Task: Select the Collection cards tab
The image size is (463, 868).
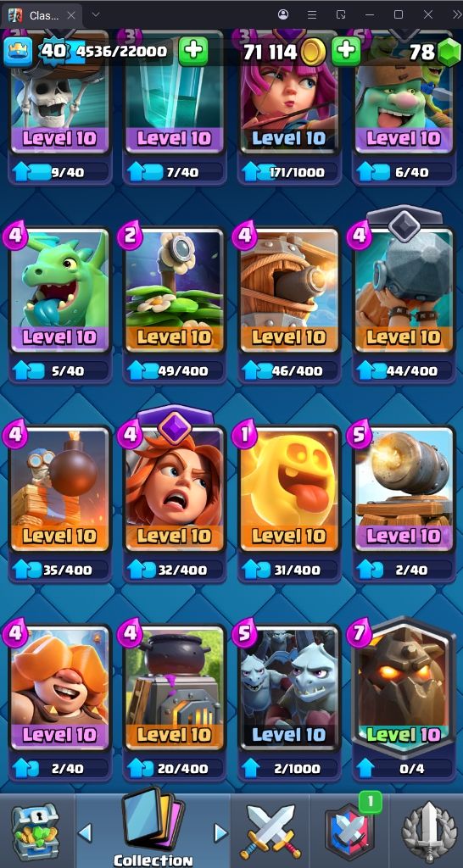Action: coord(153,827)
